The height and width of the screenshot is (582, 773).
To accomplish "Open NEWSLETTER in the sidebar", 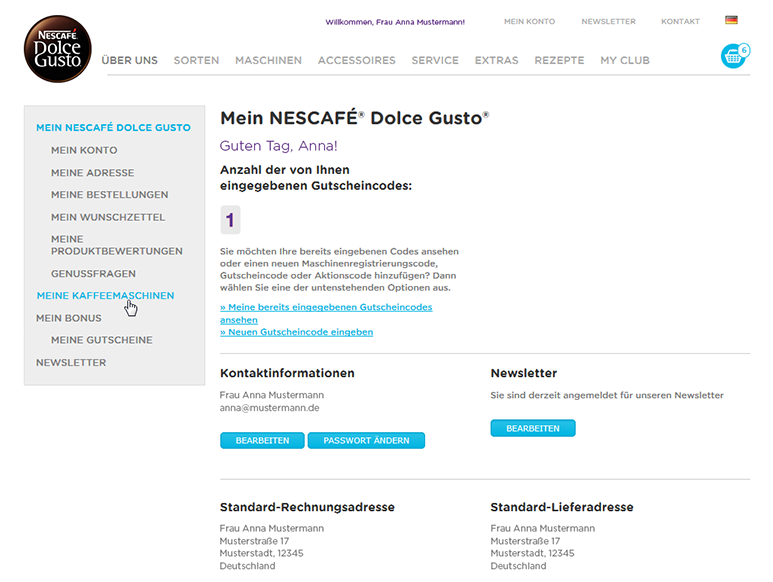I will (71, 363).
